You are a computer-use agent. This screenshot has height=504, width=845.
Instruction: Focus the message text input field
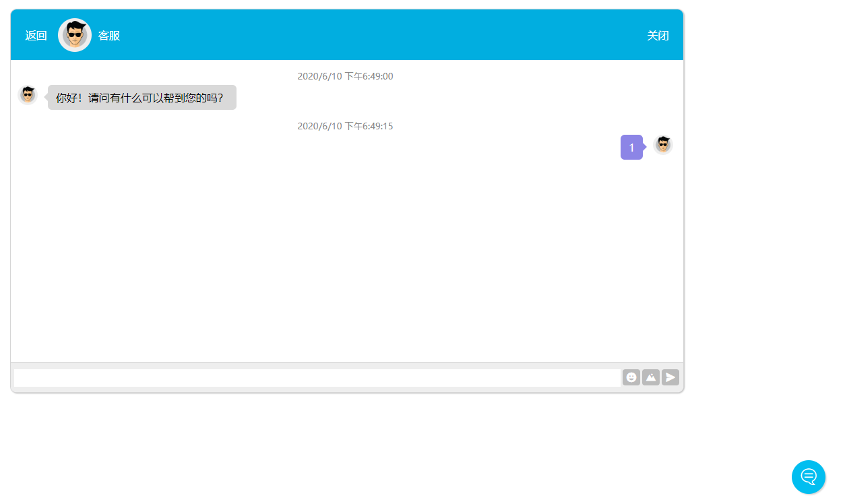click(317, 378)
